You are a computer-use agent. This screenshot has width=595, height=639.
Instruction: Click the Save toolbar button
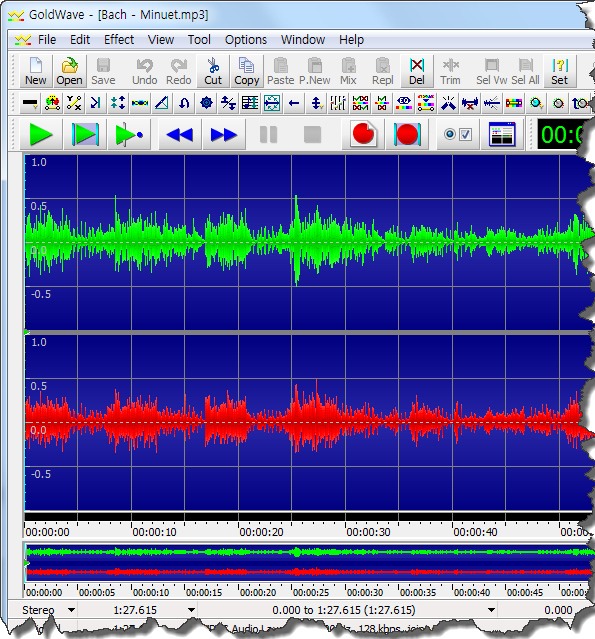point(103,72)
